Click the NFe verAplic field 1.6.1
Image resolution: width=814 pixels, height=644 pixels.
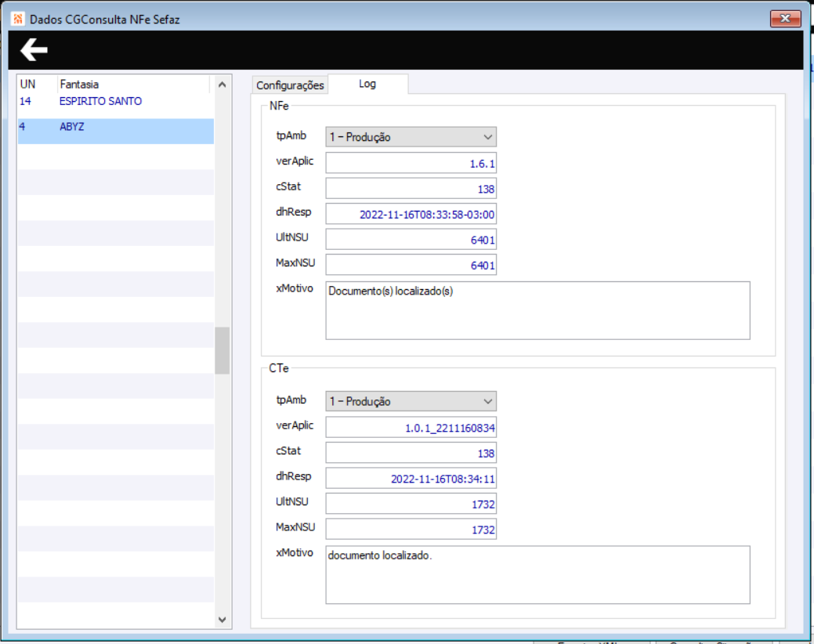click(x=411, y=163)
